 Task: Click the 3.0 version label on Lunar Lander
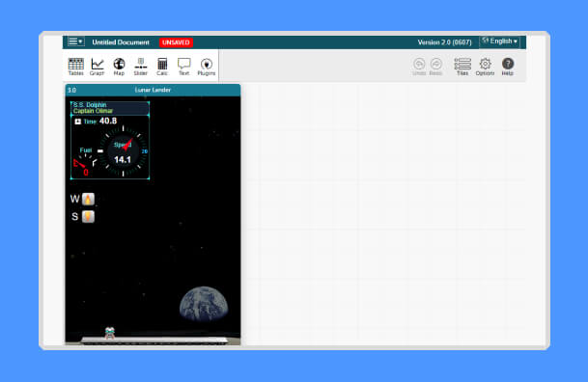(x=72, y=91)
